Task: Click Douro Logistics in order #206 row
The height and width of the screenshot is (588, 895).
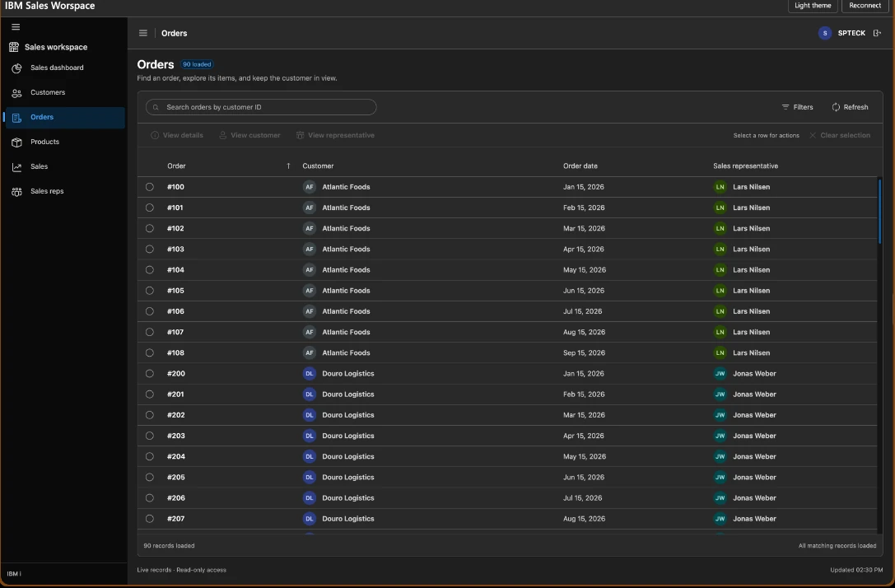Action: [348, 498]
